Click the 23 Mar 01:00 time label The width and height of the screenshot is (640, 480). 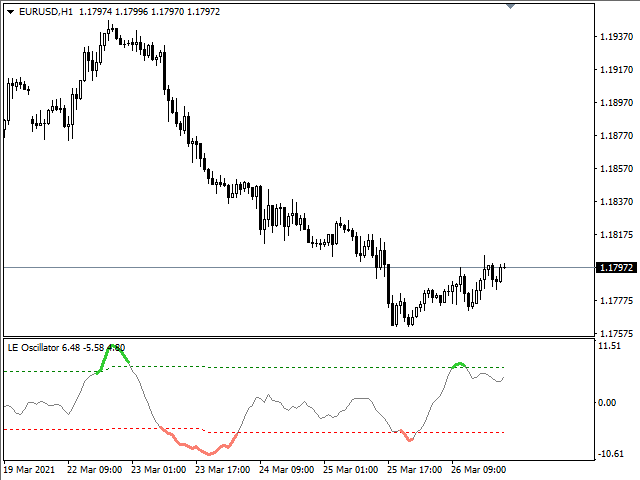coord(158,470)
